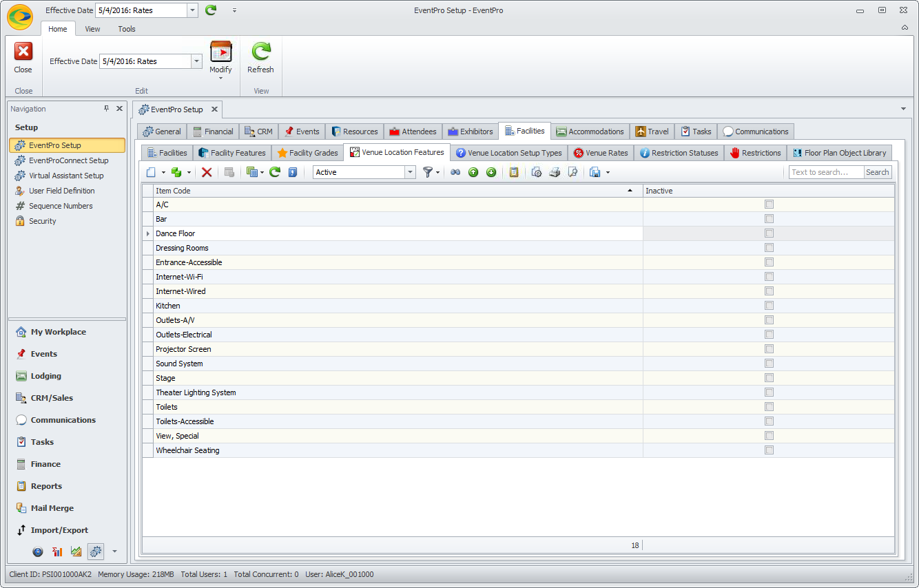Image resolution: width=919 pixels, height=588 pixels.
Task: Switch to the Tools ribbon tab
Action: point(127,29)
